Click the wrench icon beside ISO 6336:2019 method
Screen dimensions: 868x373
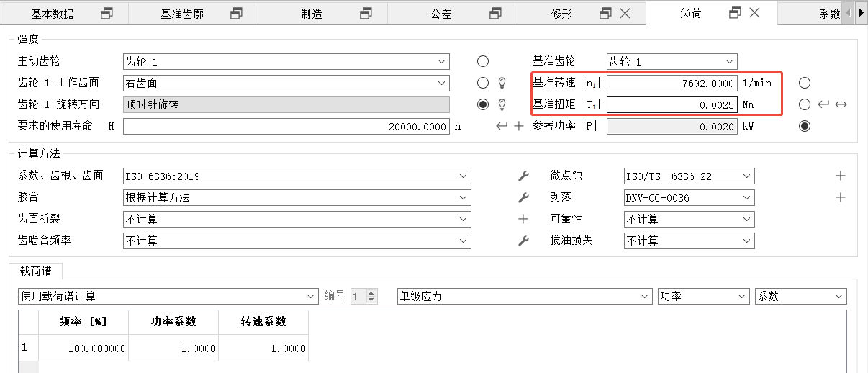[523, 176]
